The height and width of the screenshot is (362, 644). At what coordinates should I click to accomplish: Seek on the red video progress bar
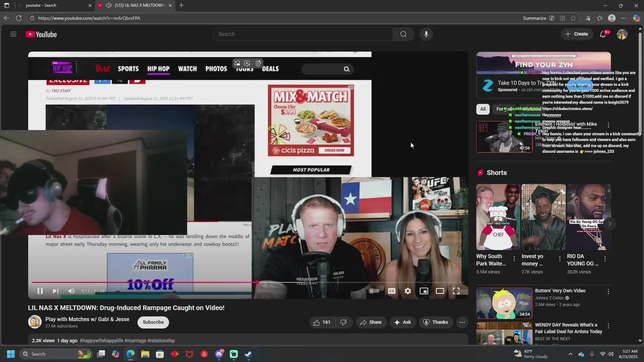pyautogui.click(x=248, y=282)
